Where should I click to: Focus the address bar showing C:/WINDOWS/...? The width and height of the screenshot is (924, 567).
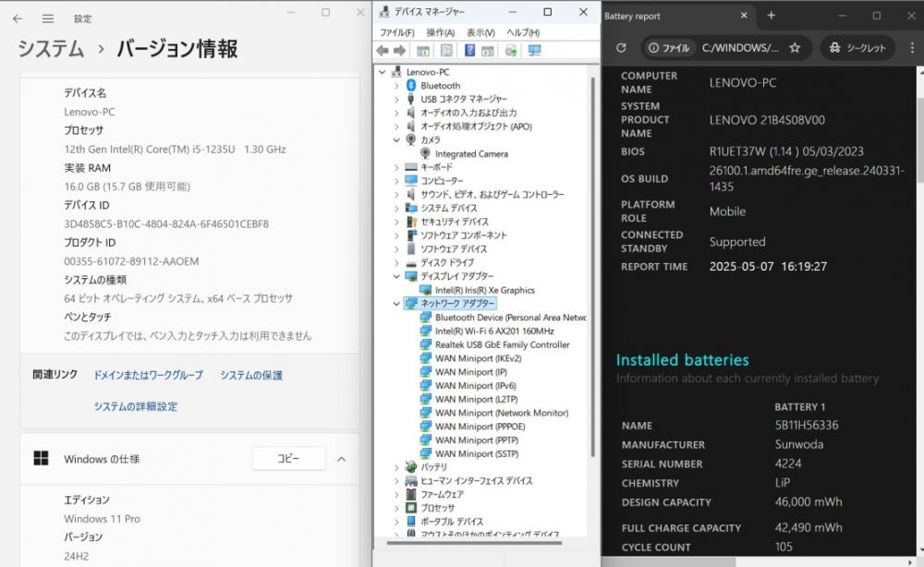coord(739,48)
